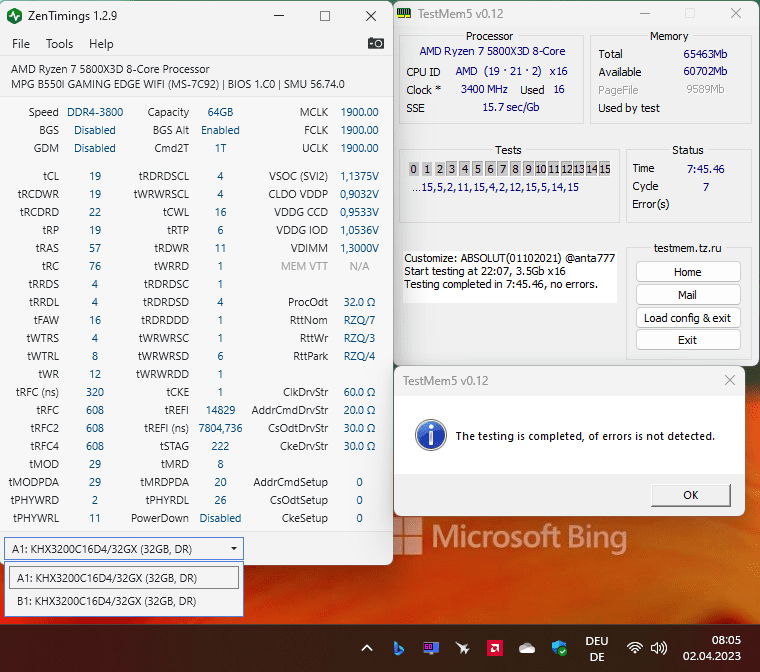Click the Cmd2T value 1T
760x672 pixels.
click(x=220, y=148)
